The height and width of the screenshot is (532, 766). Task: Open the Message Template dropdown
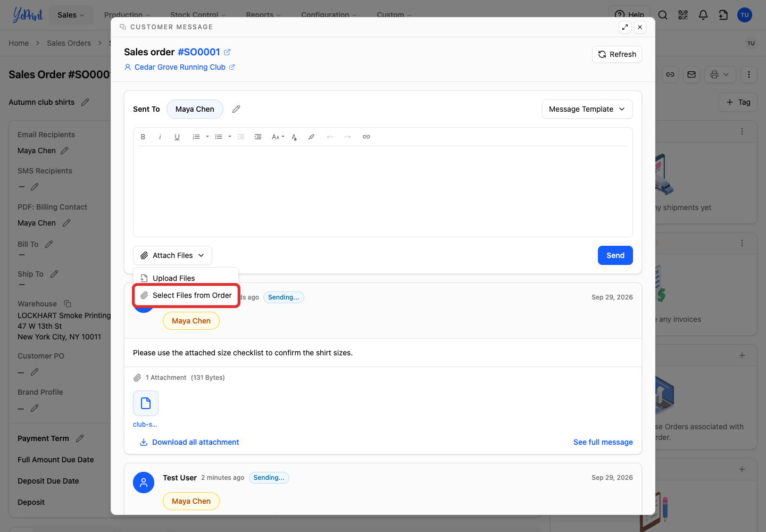tap(587, 109)
